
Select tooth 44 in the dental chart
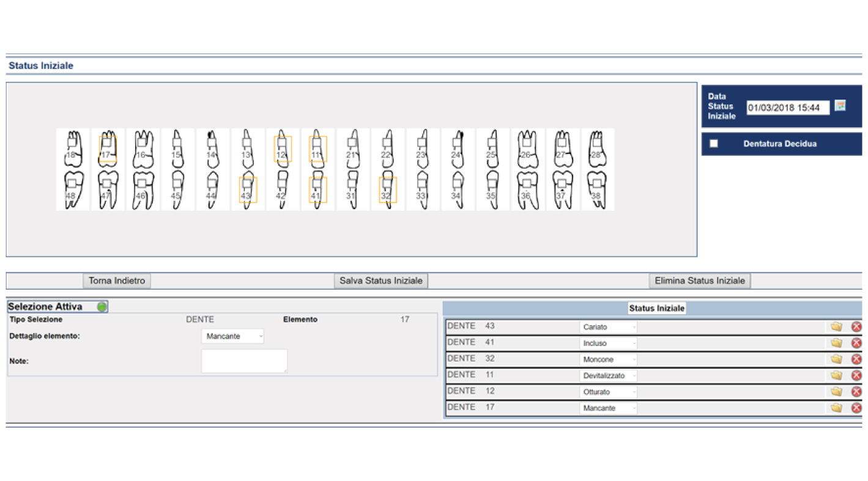[212, 190]
